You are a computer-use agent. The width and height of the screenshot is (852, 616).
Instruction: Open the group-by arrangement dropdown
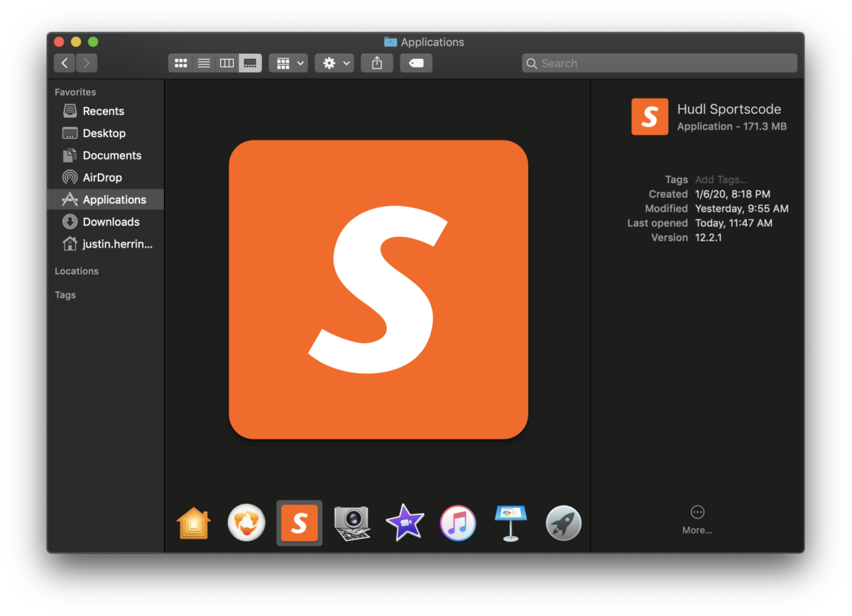coord(288,63)
